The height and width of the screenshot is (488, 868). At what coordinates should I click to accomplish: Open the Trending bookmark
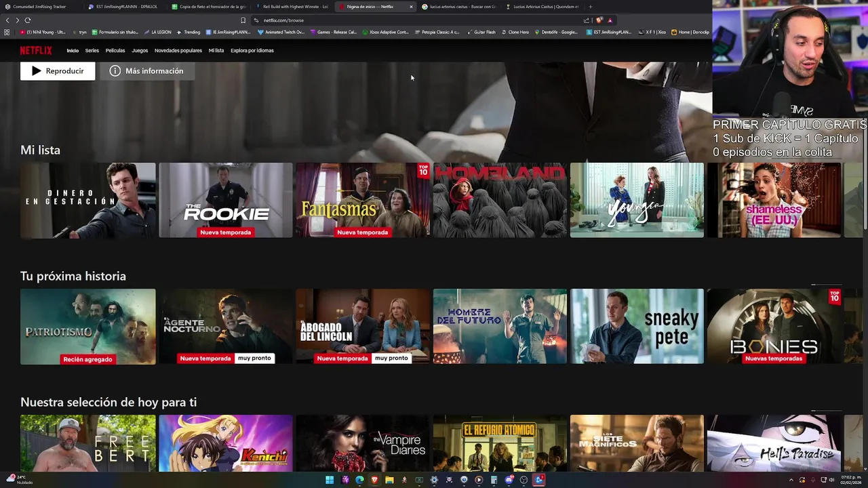[189, 32]
